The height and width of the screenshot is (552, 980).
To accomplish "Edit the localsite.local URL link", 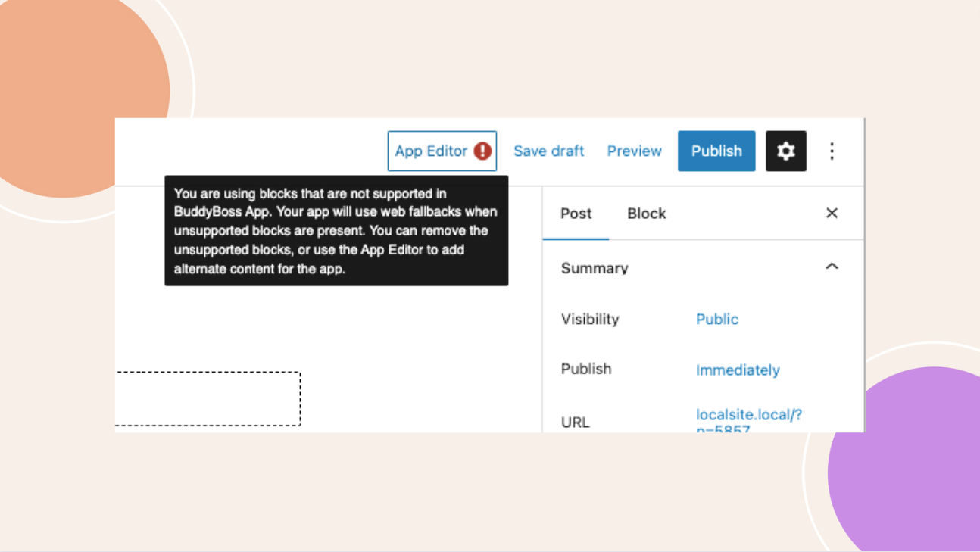I will click(x=748, y=420).
